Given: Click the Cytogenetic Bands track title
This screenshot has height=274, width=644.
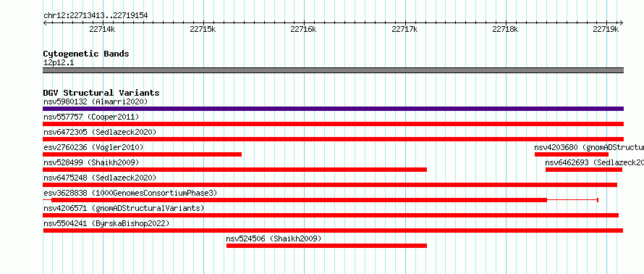Looking at the screenshot, I should 86,54.
